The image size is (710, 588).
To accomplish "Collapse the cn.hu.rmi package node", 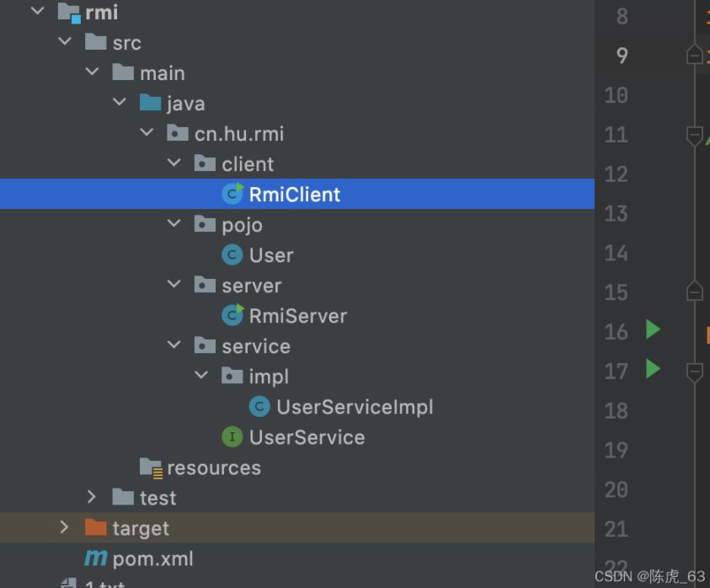I will coord(147,132).
